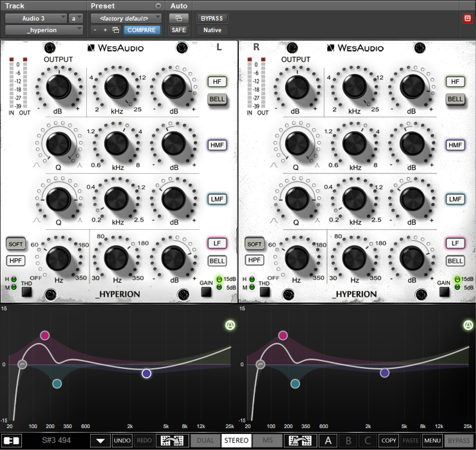
Task: Select DUAL processing mode
Action: tap(205, 440)
